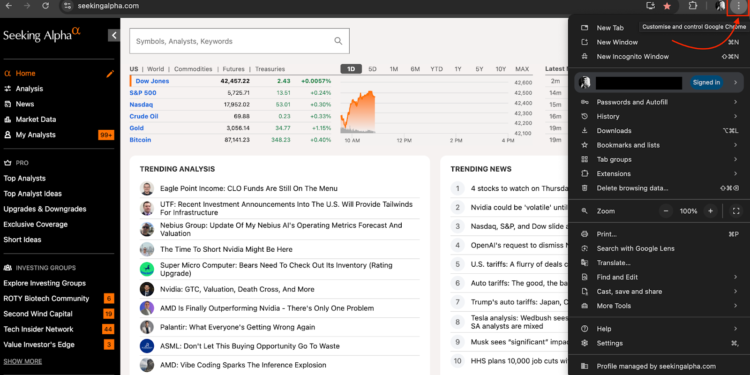Click the install app icon in address bar
This screenshot has height=375, width=750.
tap(650, 6)
